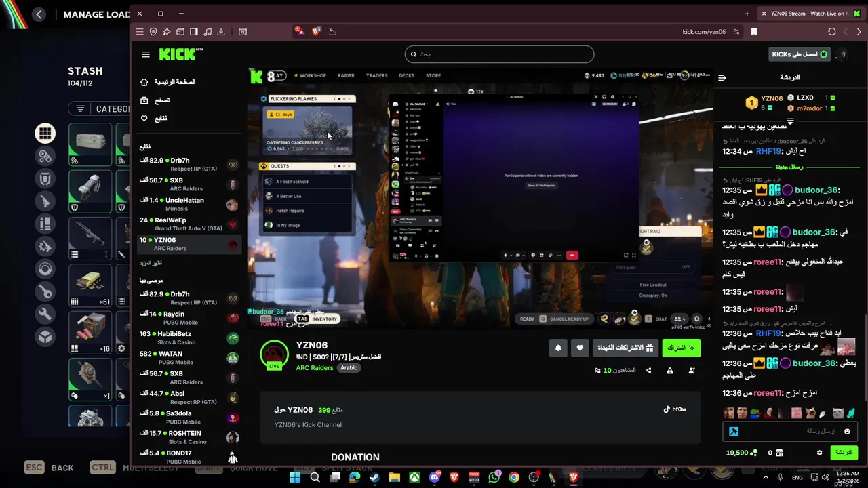This screenshot has height=488, width=868.
Task: Click the gift subscriptions button
Action: [x=625, y=348]
